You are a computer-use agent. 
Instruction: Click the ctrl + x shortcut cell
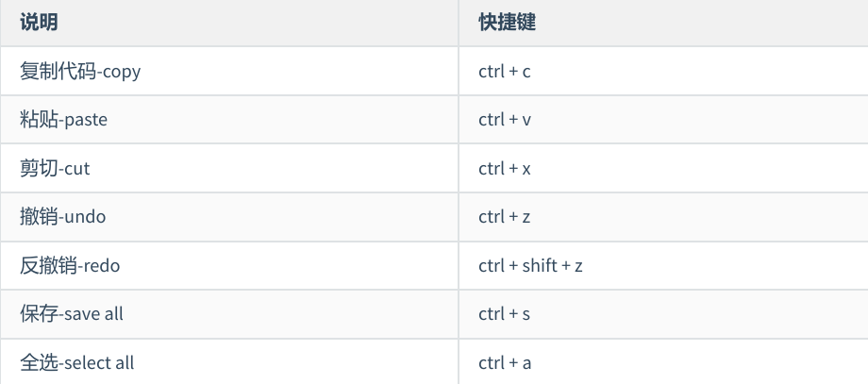click(504, 169)
